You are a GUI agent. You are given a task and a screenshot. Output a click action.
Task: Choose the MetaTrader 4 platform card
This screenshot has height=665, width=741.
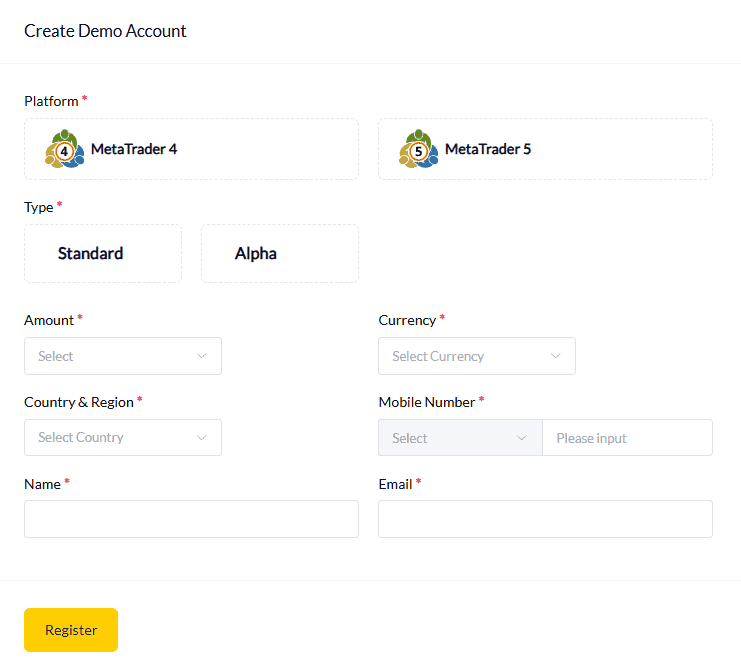tap(191, 149)
